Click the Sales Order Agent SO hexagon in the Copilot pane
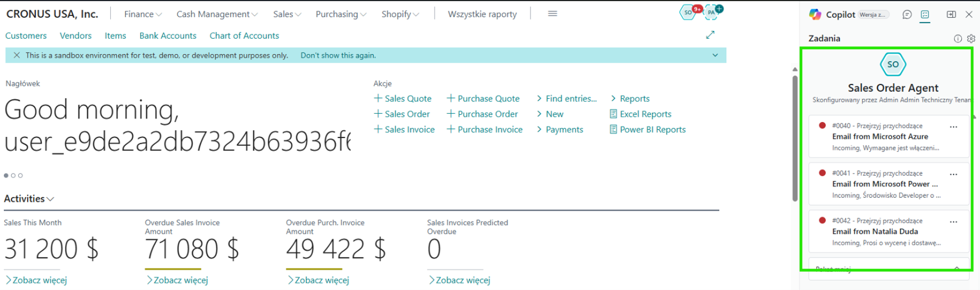Image resolution: width=980 pixels, height=290 pixels. [893, 65]
